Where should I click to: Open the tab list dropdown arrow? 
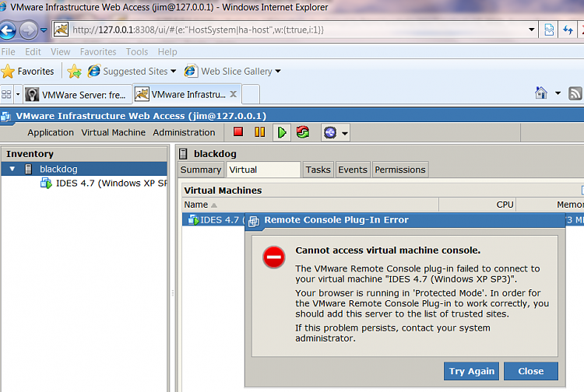point(18,94)
